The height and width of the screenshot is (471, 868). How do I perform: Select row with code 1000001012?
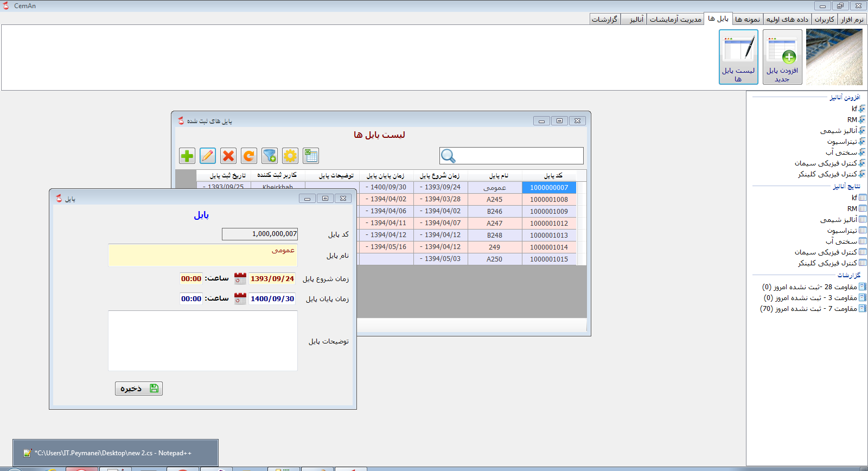click(549, 223)
